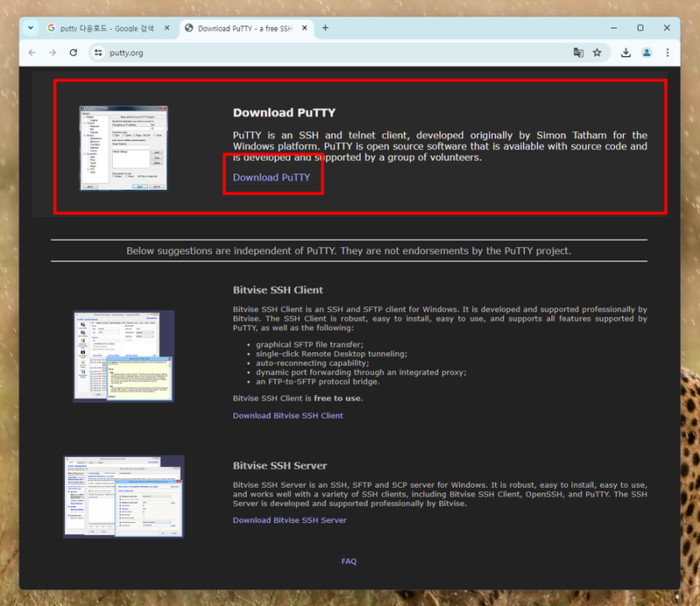Expand the tab search dropdown arrow
This screenshot has height=606, width=700.
click(x=31, y=28)
